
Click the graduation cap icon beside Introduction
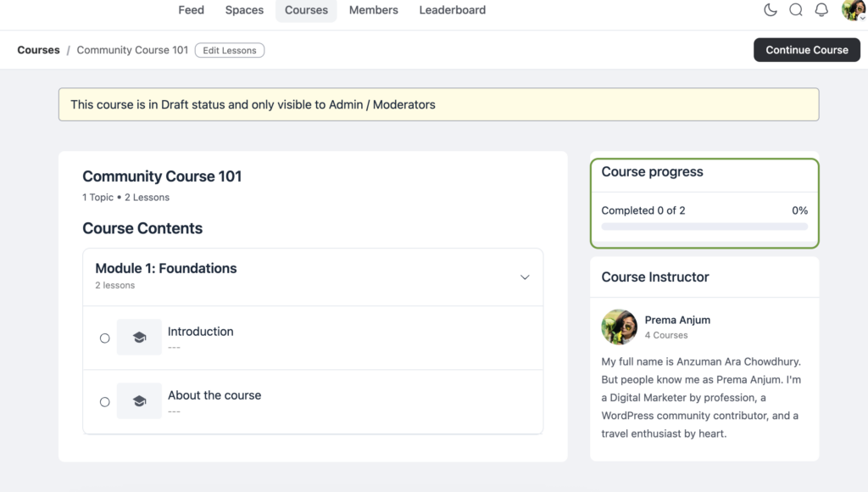pyautogui.click(x=139, y=337)
